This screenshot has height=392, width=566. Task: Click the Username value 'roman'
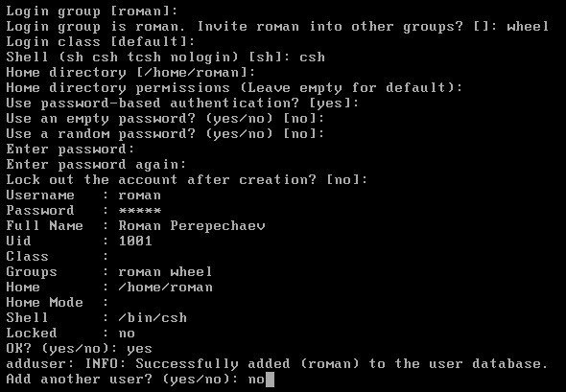[x=140, y=196]
